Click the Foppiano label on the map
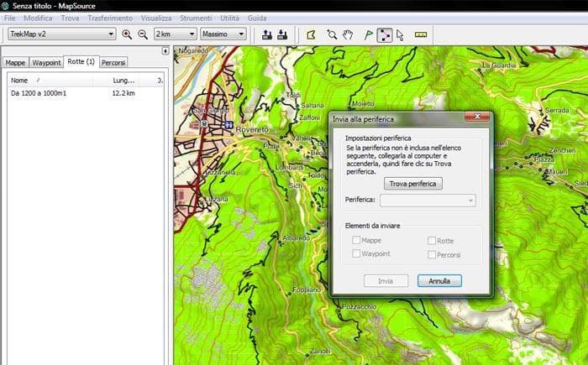Screen dimensions: 588x365 click(307, 289)
